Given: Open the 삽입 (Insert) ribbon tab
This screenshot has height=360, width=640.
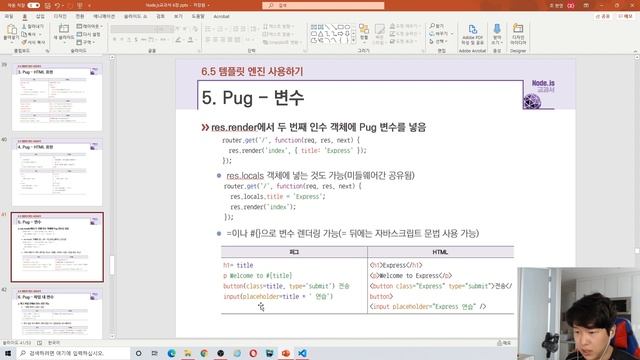Looking at the screenshot, I should [40, 16].
